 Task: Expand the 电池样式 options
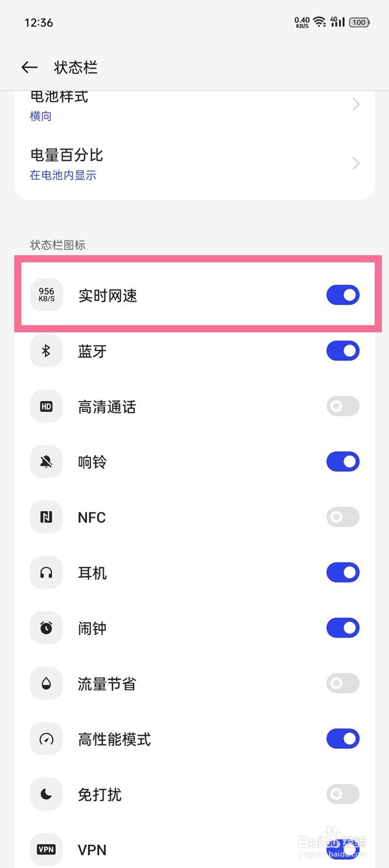[194, 104]
